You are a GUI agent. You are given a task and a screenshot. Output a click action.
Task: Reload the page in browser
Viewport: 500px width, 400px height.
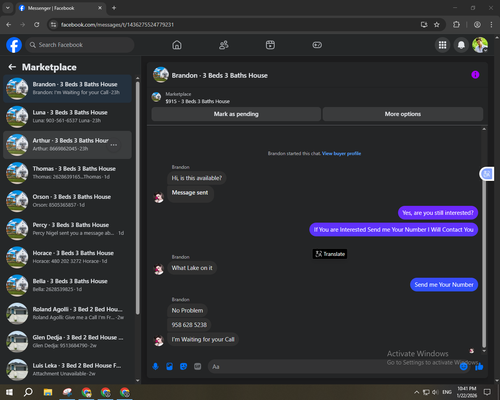click(37, 25)
